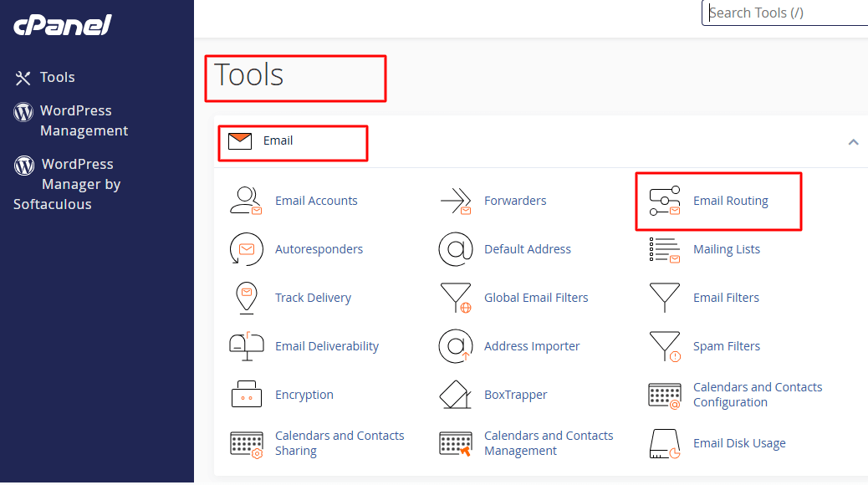Click the Email Deliverability mailbox icon
The width and height of the screenshot is (868, 485).
click(x=247, y=346)
